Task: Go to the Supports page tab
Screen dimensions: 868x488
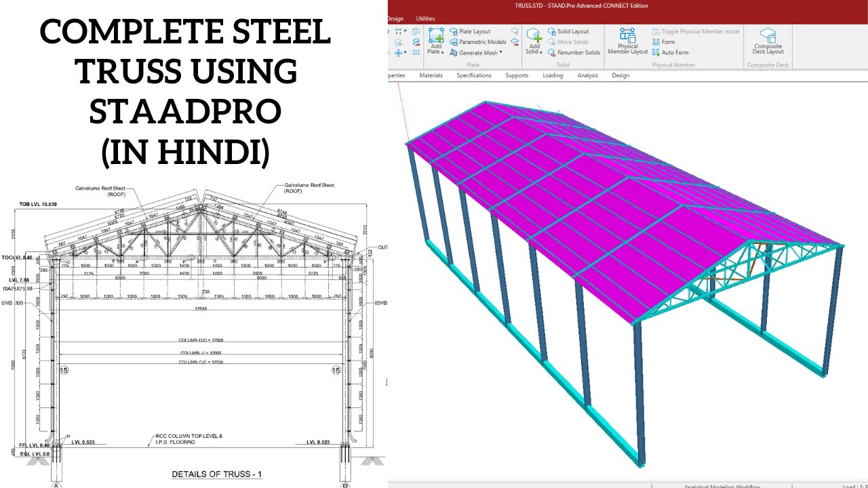Action: 517,75
